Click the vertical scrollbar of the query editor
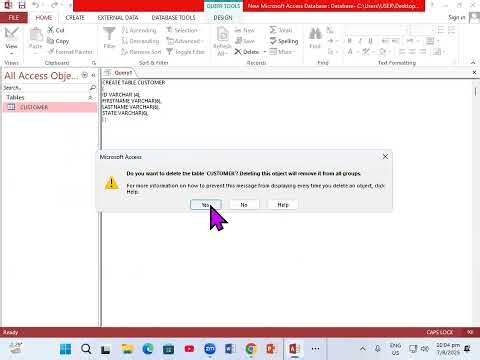This screenshot has width=480, height=360. click(x=475, y=203)
